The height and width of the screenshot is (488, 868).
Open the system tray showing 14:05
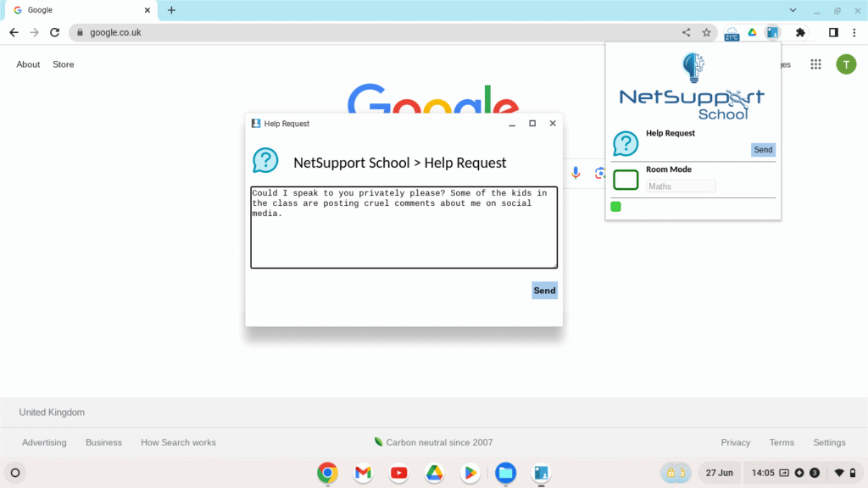pyautogui.click(x=803, y=473)
